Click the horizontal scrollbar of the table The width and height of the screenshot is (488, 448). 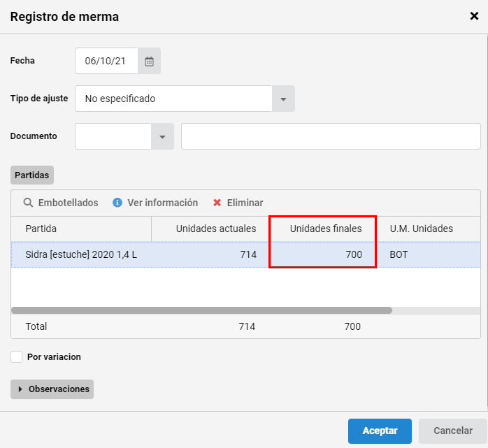[x=201, y=310]
